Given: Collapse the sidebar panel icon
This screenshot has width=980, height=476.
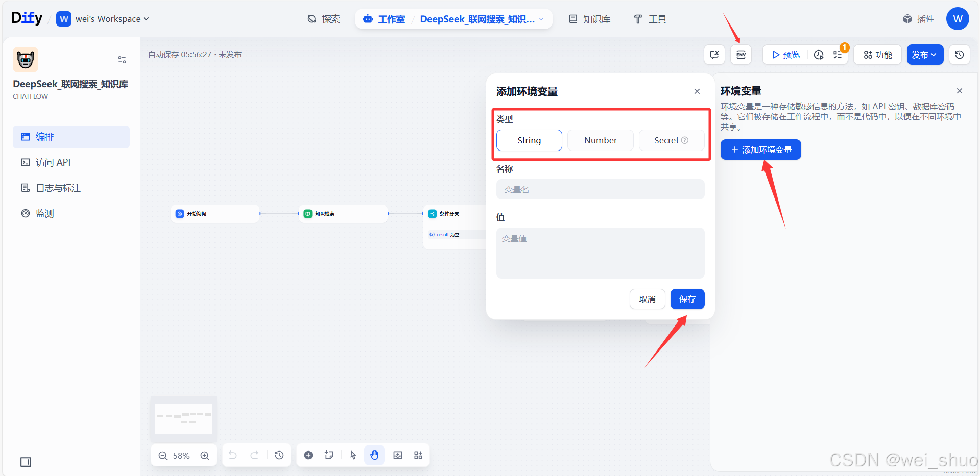Looking at the screenshot, I should tap(26, 462).
